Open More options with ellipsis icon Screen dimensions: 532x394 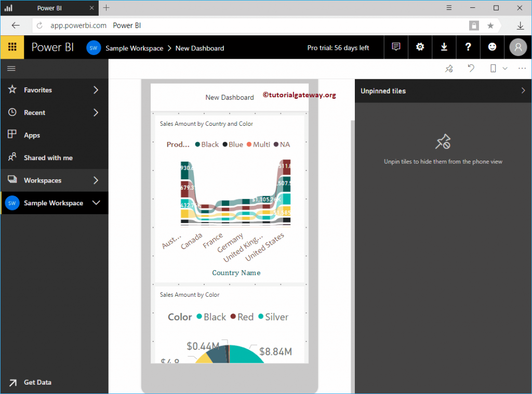tap(522, 68)
